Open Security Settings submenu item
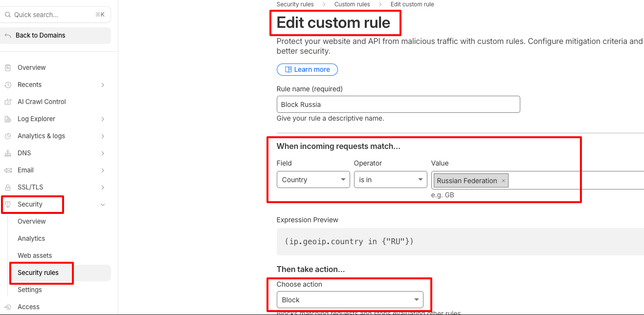Viewport: 644px width, 315px height. pyautogui.click(x=30, y=290)
